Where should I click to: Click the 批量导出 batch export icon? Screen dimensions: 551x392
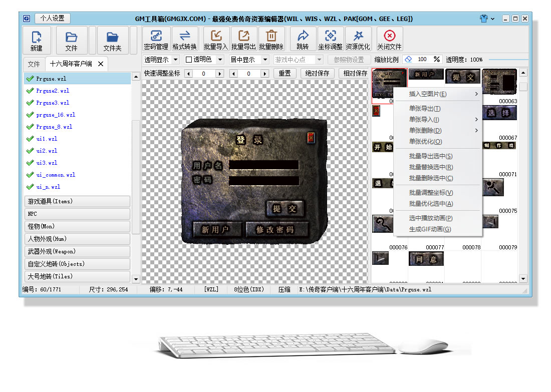[x=243, y=36]
